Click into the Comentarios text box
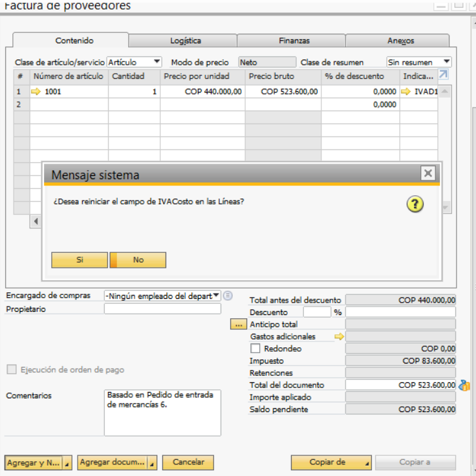This screenshot has width=476, height=476. click(x=162, y=412)
